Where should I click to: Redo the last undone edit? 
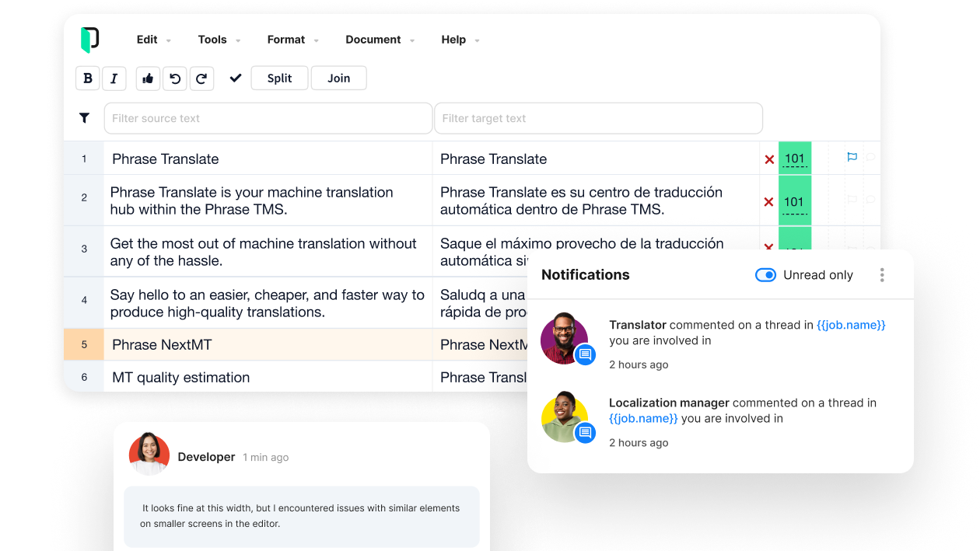click(201, 78)
